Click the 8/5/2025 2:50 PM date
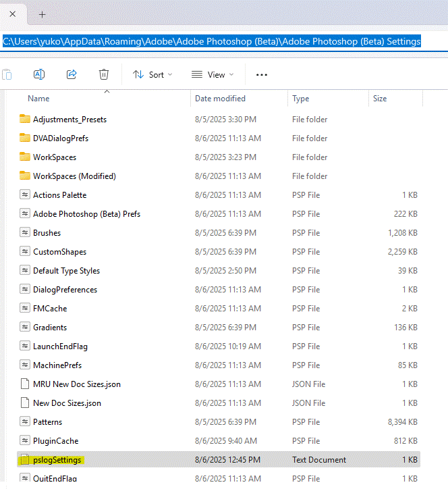 [x=225, y=271]
